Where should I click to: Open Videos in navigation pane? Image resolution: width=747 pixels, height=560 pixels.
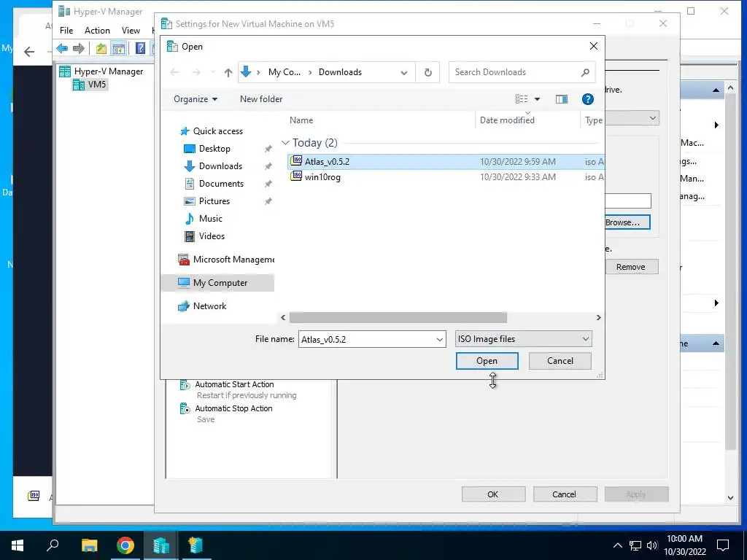[212, 236]
